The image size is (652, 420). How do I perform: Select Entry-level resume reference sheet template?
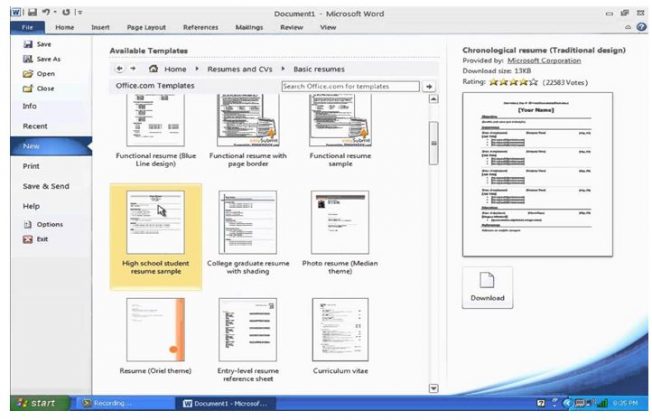click(248, 339)
